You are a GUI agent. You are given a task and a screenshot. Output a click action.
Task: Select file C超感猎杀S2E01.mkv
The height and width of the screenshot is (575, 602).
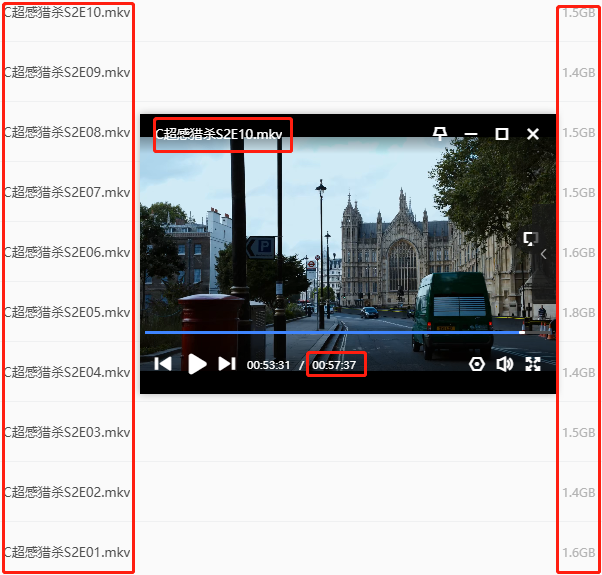click(x=68, y=552)
